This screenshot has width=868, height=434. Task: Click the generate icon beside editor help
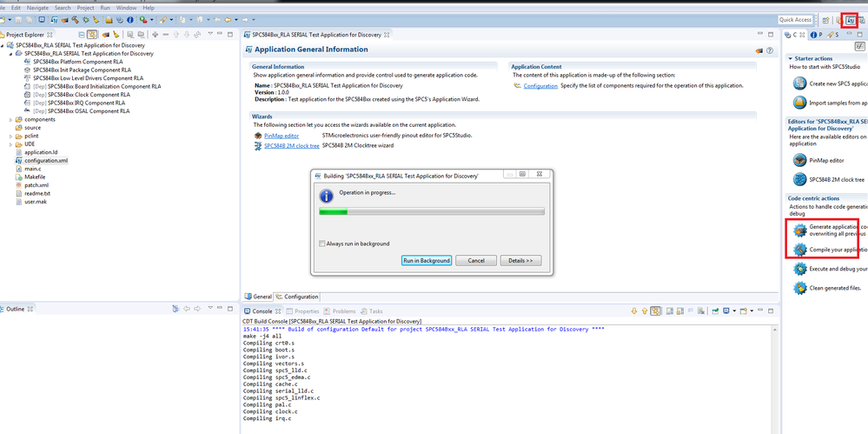pyautogui.click(x=759, y=50)
